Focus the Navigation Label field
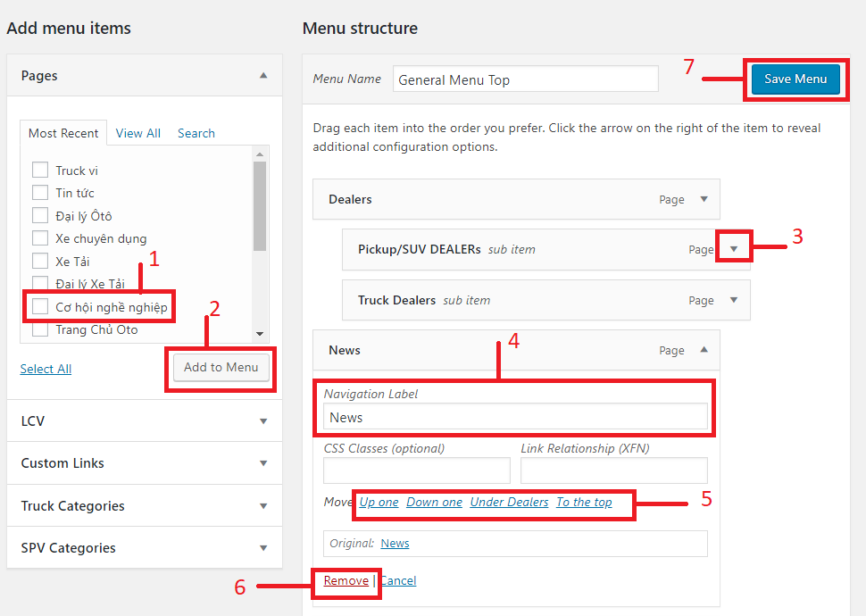Image resolution: width=866 pixels, height=616 pixels. coord(515,417)
